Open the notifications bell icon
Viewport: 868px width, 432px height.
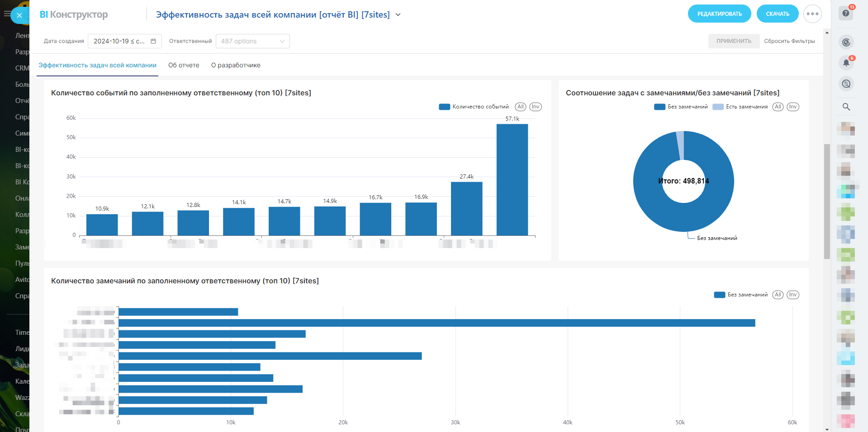846,63
